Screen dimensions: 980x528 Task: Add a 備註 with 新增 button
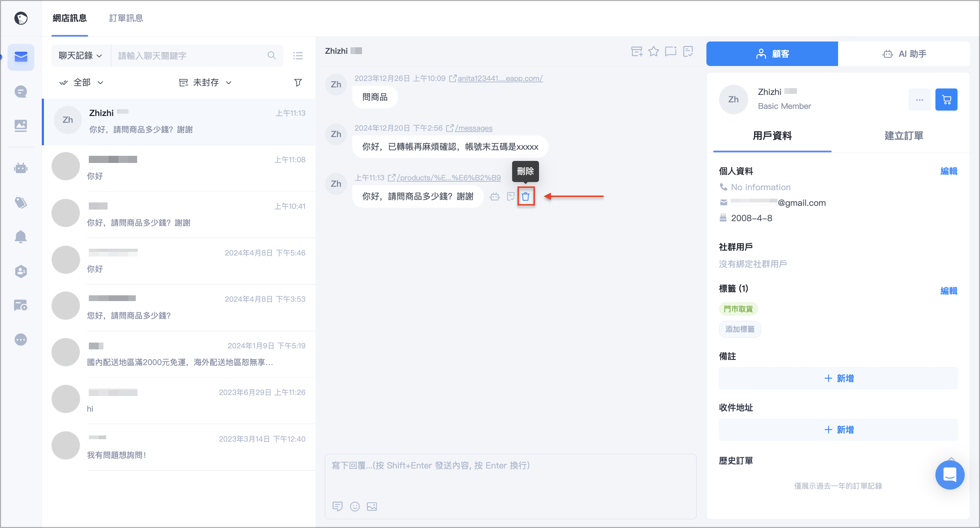click(838, 379)
